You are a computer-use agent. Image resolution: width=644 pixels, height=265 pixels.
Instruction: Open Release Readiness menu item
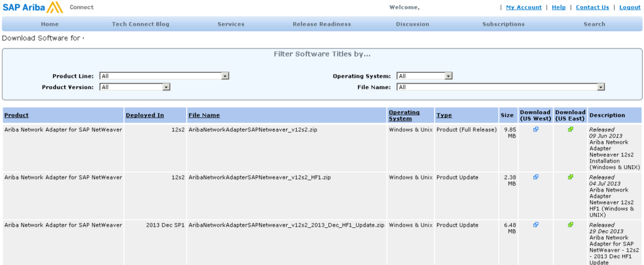[x=322, y=24]
